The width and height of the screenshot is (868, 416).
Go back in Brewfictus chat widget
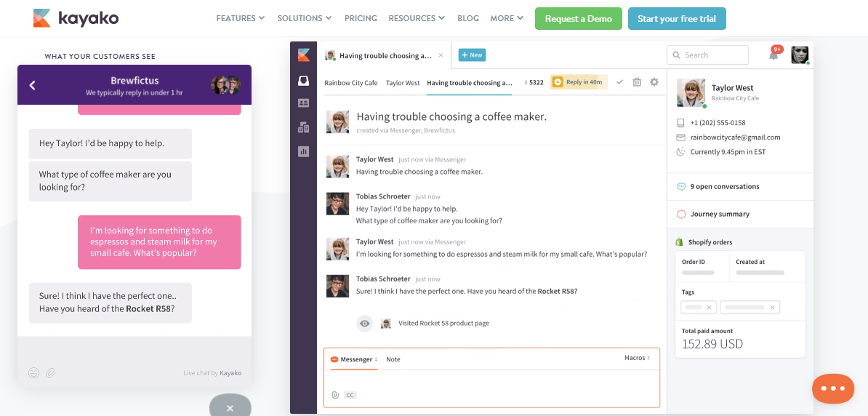[x=32, y=85]
